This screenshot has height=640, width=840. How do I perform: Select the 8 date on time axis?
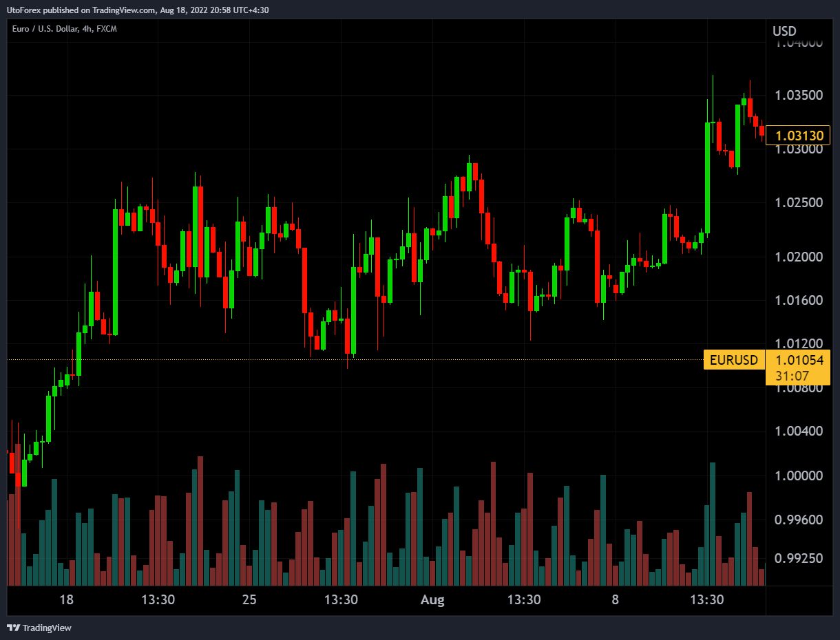(x=615, y=600)
